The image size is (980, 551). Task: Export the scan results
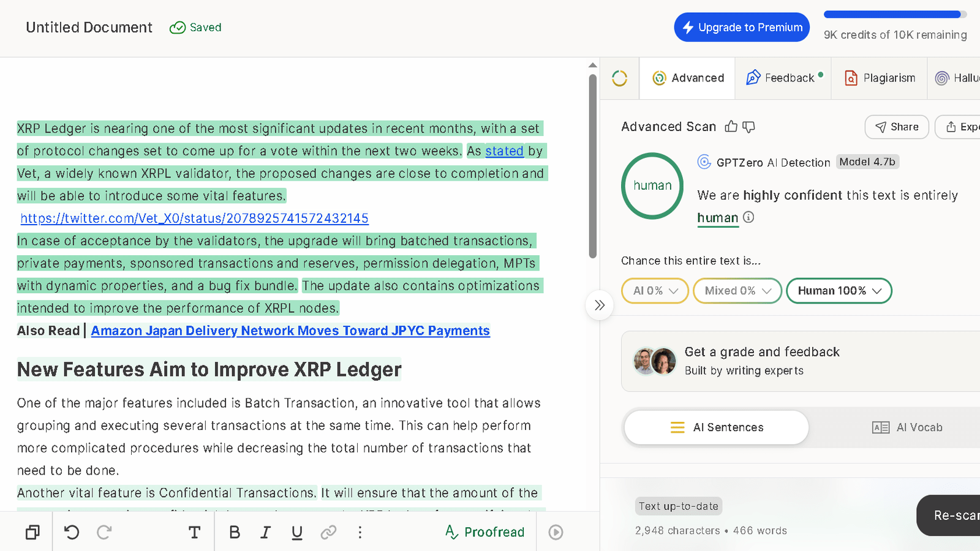958,127
